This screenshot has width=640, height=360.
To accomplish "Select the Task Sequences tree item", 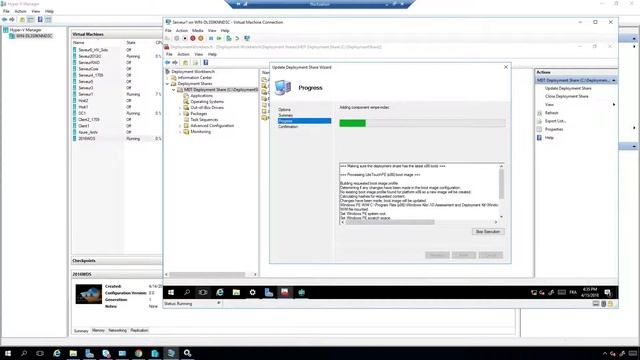I will tap(204, 120).
